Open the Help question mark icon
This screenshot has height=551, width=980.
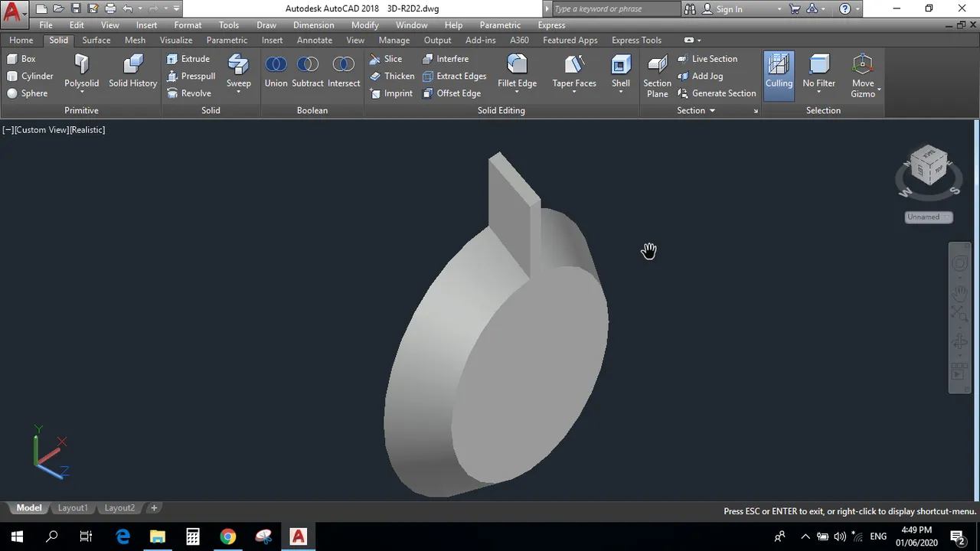click(844, 9)
